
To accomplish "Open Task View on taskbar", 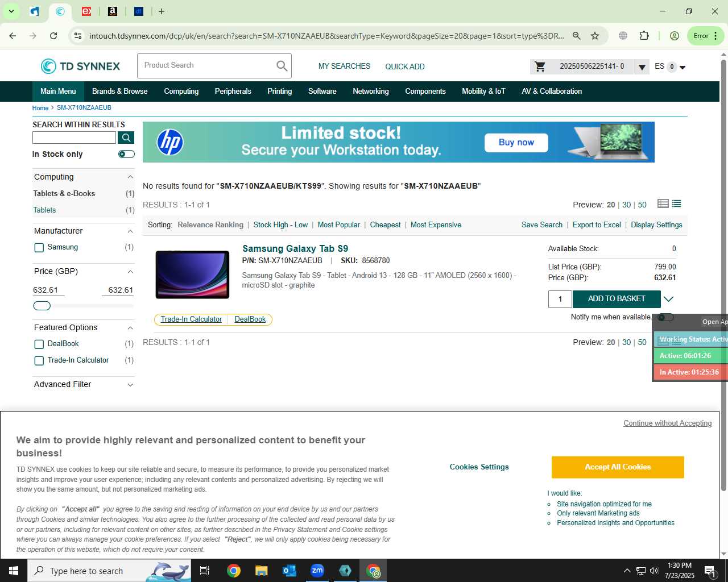I will click(x=205, y=571).
